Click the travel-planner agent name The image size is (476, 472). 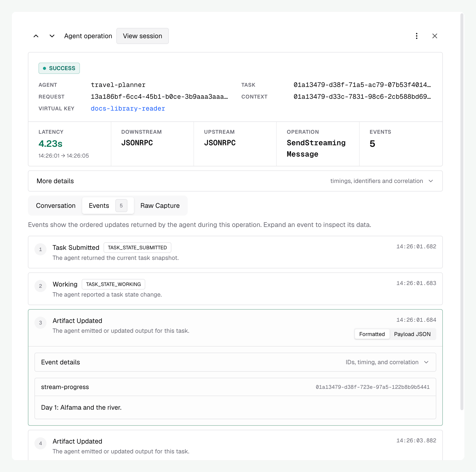(118, 85)
